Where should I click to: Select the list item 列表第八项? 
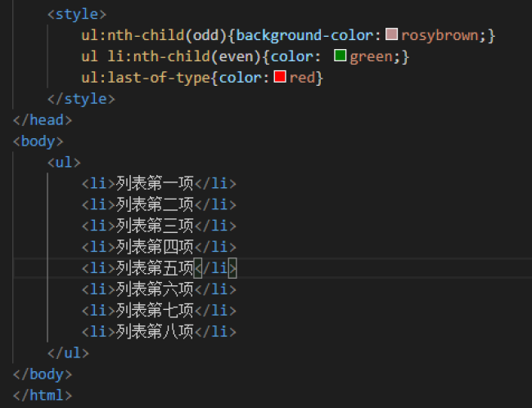pyautogui.click(x=155, y=332)
